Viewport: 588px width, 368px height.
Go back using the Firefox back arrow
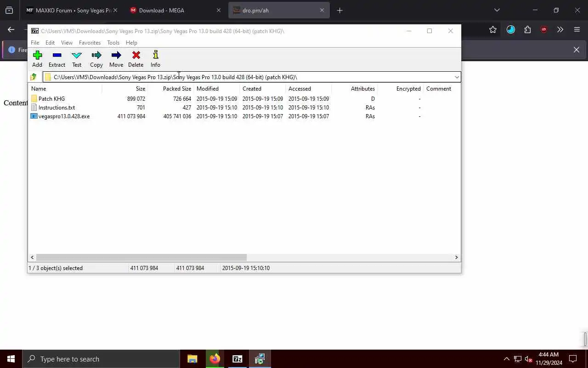(x=11, y=29)
